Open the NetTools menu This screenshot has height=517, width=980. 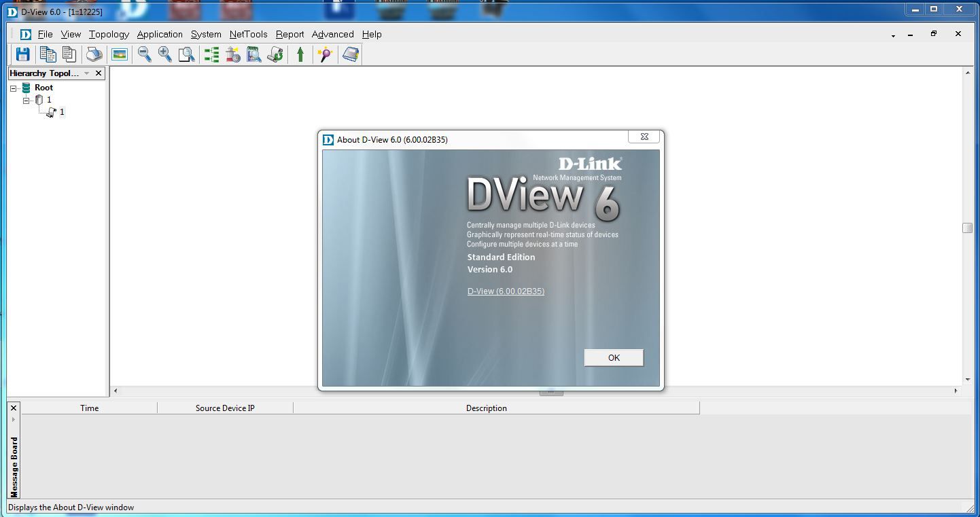coord(249,34)
